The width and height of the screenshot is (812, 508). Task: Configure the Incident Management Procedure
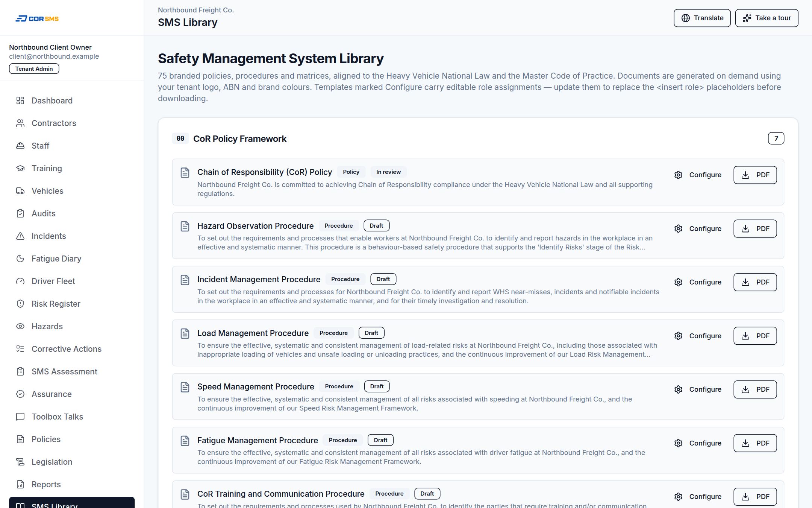click(x=698, y=282)
